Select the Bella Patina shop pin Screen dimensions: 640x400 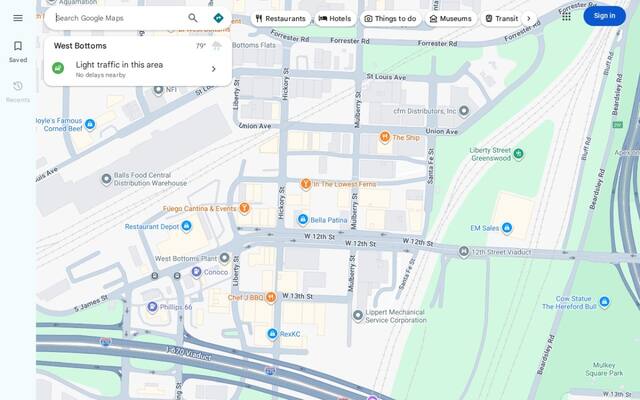pyautogui.click(x=302, y=220)
